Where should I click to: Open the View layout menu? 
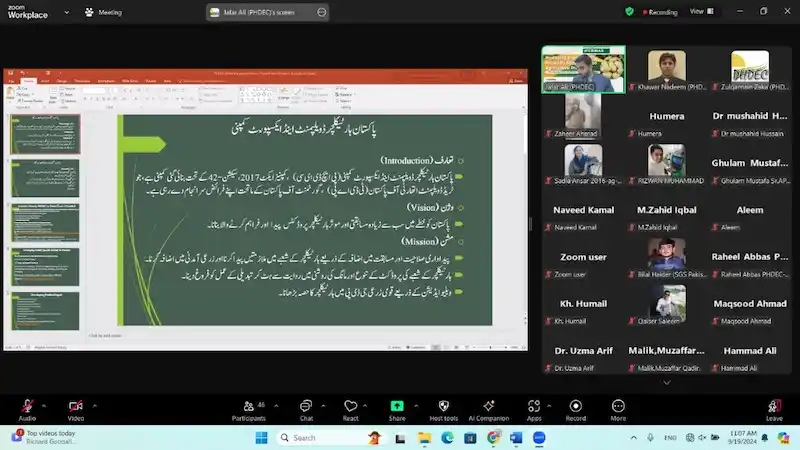(x=700, y=11)
